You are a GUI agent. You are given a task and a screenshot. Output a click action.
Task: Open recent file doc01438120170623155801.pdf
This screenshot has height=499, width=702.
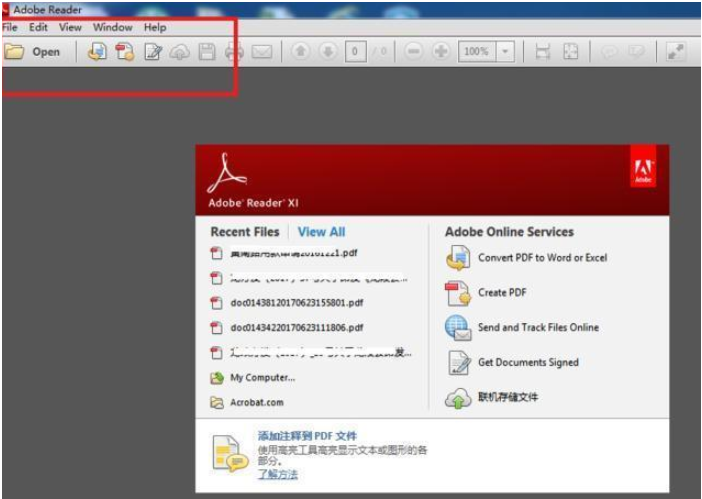pos(297,303)
